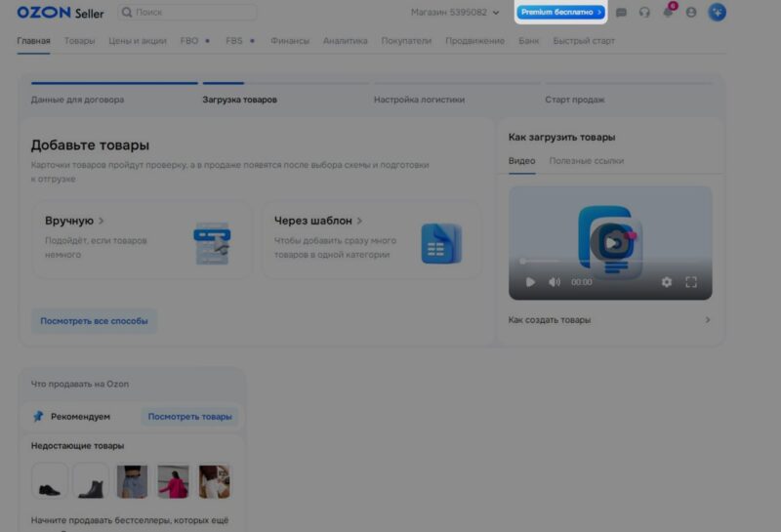781x532 pixels.
Task: Choose the Через шаблон upload option
Action: point(372,239)
